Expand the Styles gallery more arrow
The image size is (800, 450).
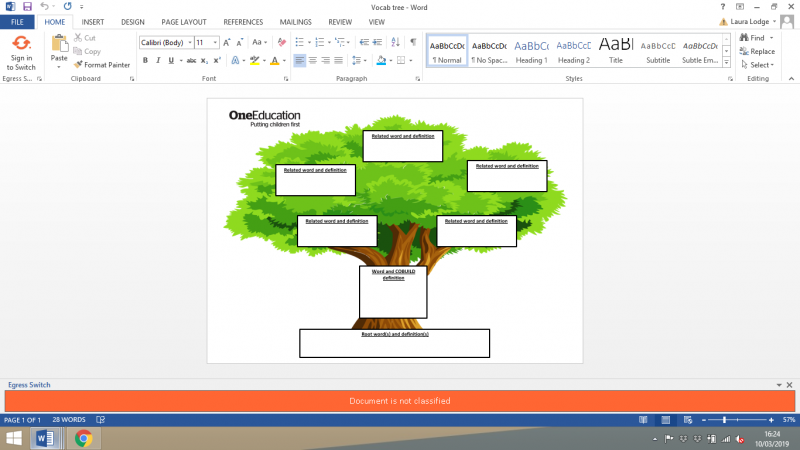[x=727, y=63]
